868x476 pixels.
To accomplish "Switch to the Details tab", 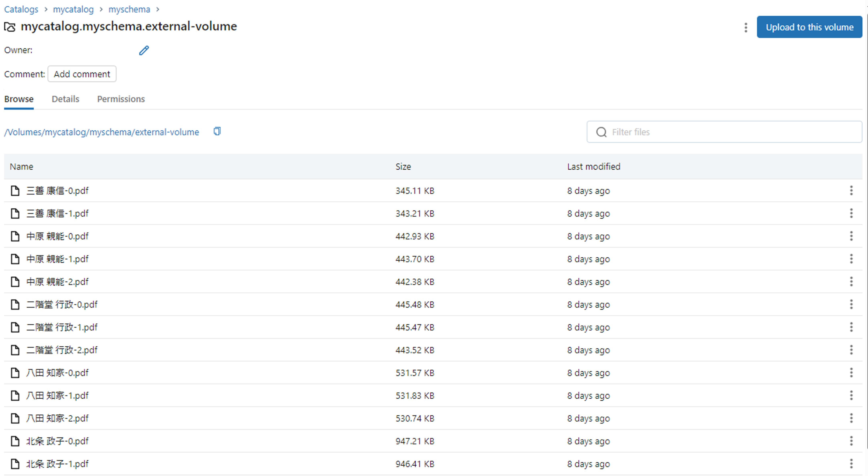I will 65,99.
